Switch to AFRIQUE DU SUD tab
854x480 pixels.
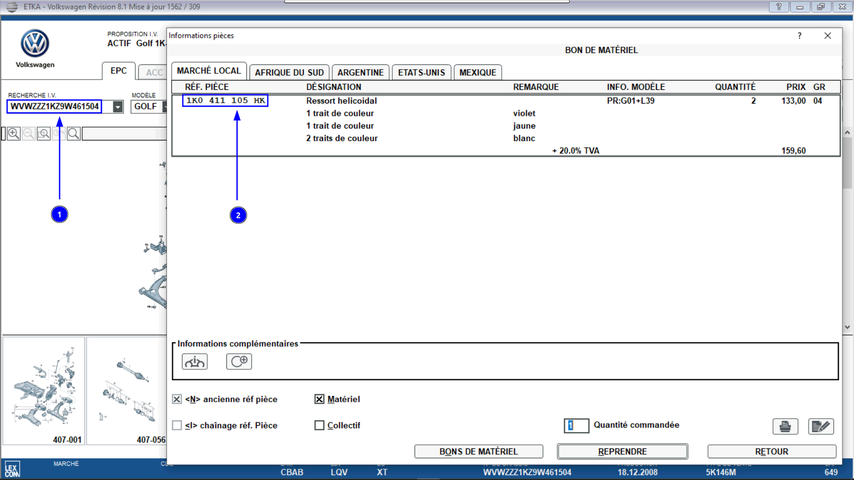pyautogui.click(x=289, y=72)
